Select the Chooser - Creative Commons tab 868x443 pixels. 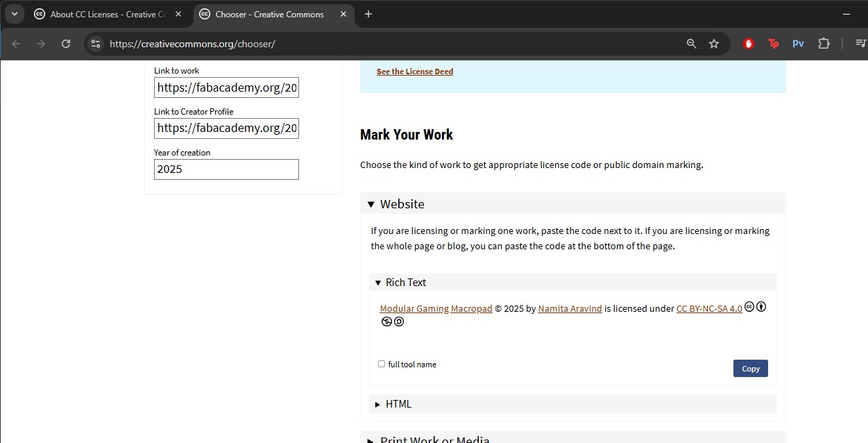pos(269,14)
